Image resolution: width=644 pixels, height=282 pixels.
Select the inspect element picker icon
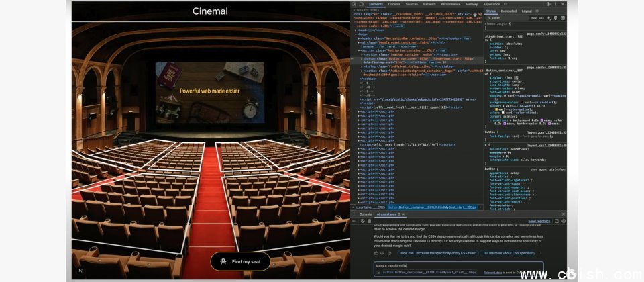tap(354, 4)
